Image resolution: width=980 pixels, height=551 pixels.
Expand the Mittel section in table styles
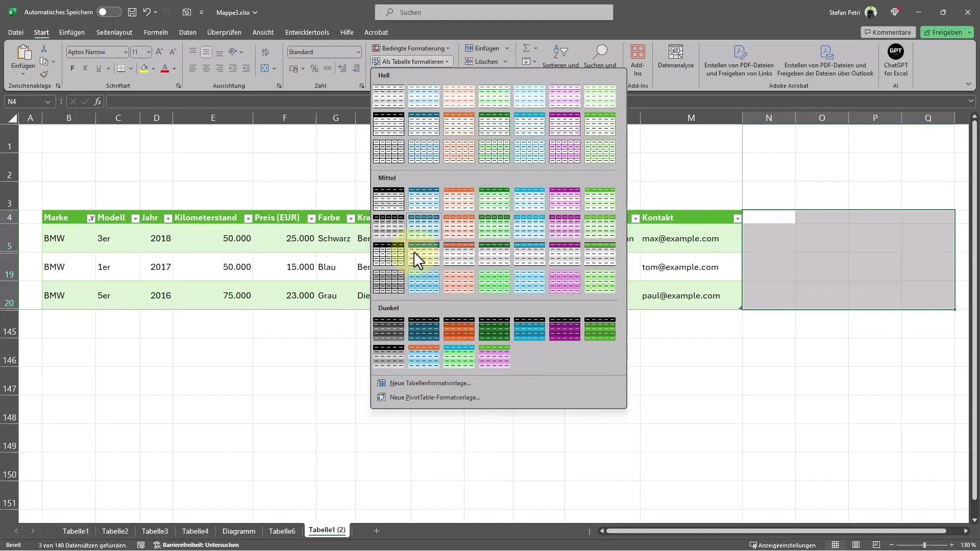[x=387, y=178]
